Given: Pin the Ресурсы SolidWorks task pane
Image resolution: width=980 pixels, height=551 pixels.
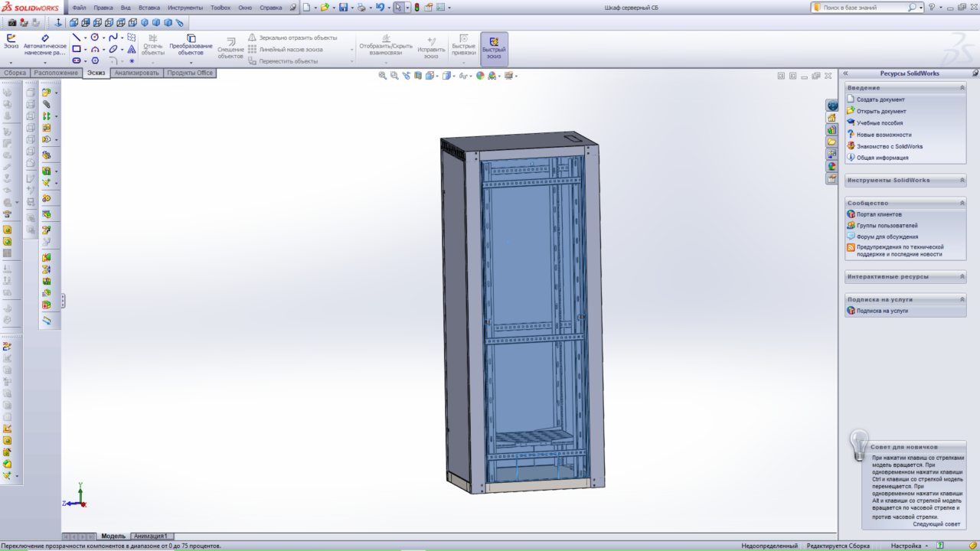Looking at the screenshot, I should pyautogui.click(x=975, y=73).
